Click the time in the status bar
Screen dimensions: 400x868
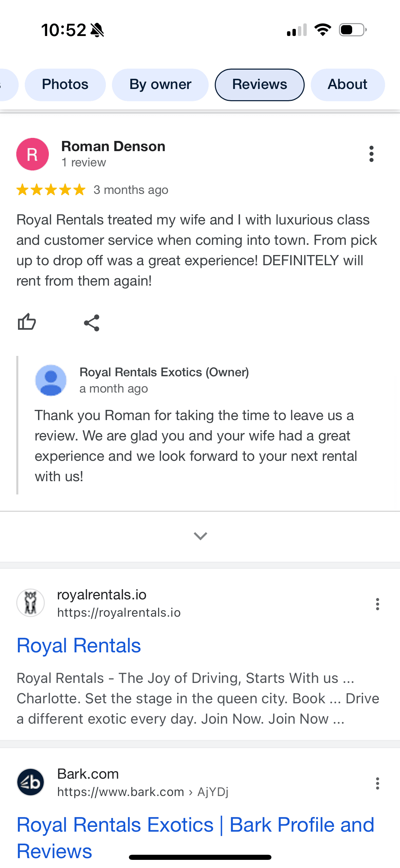pos(64,30)
